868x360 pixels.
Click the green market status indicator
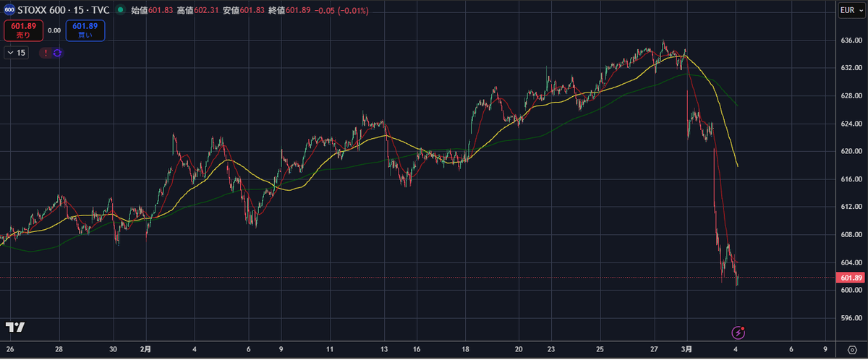click(x=120, y=11)
